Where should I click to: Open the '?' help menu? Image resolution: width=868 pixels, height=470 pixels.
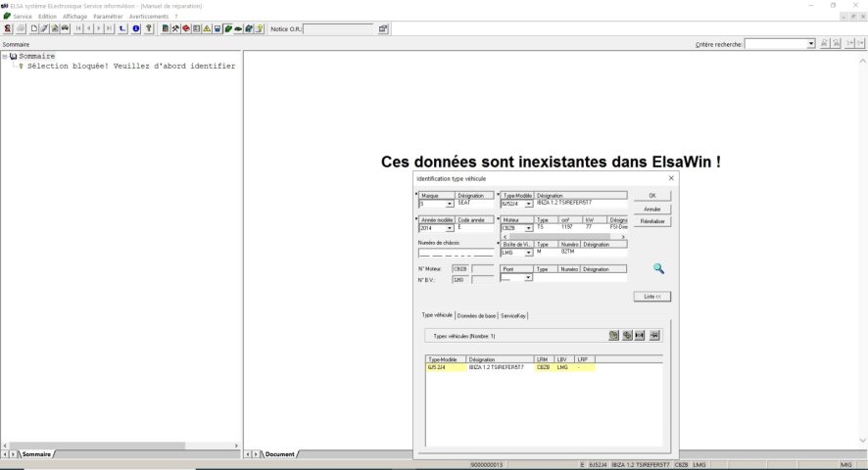point(176,17)
